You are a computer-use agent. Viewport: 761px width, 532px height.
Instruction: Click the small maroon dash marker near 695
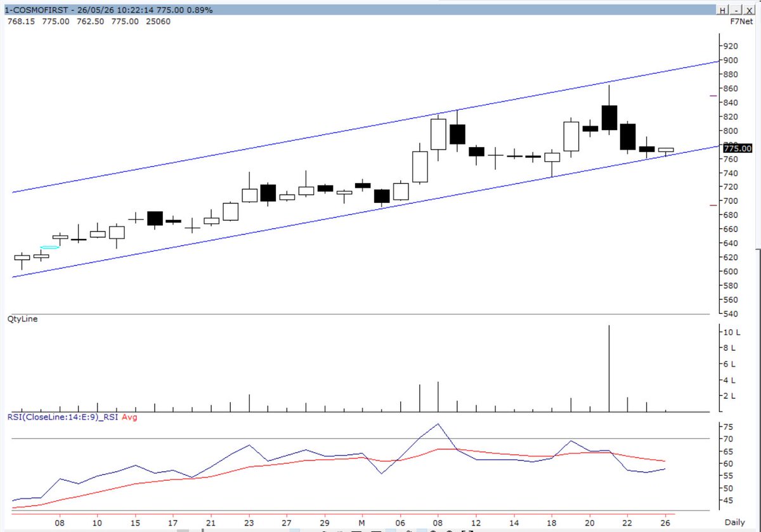pyautogui.click(x=713, y=205)
